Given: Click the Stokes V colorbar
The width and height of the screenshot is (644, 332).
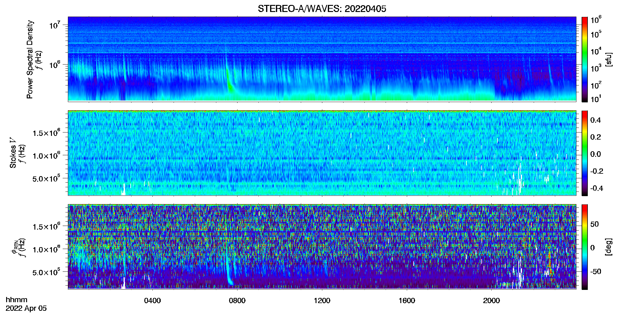Looking at the screenshot, I should [585, 153].
